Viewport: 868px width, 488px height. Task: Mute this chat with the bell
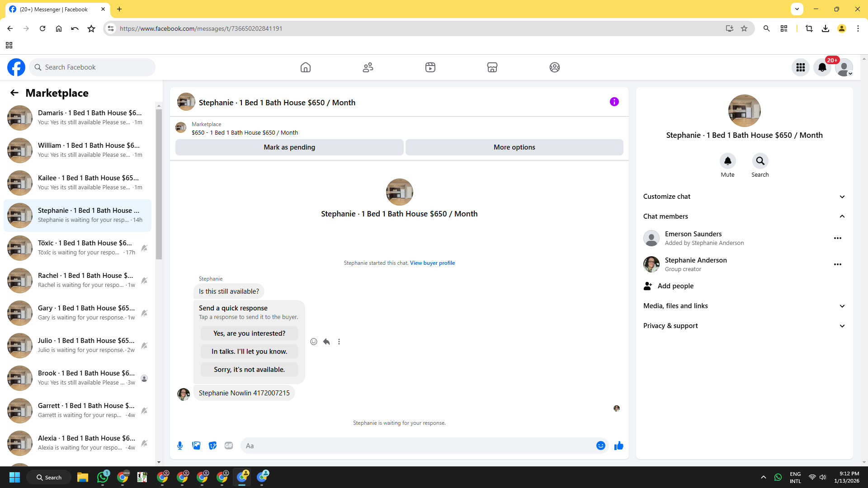pos(727,161)
